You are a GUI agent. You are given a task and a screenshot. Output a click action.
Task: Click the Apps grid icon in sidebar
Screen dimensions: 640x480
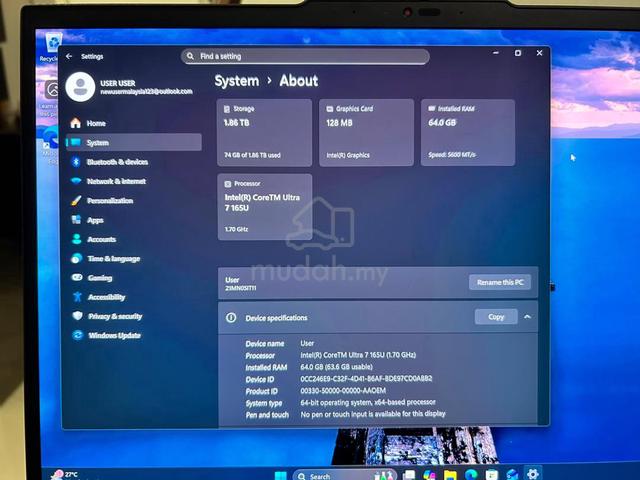(76, 220)
